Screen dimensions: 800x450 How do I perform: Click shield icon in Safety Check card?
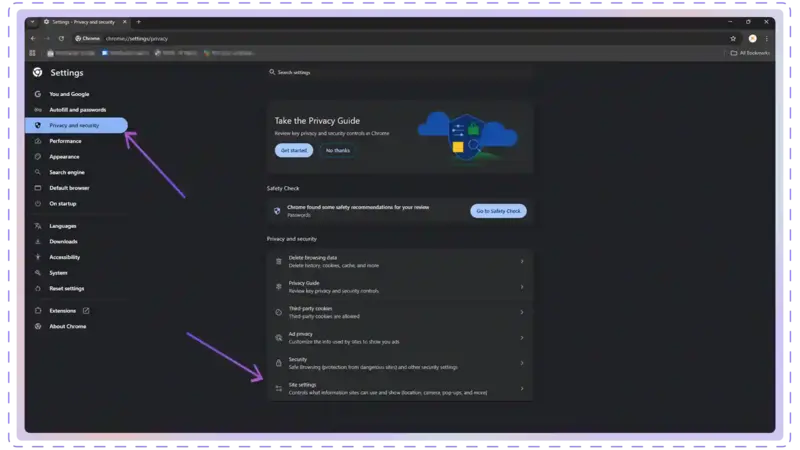(x=277, y=211)
